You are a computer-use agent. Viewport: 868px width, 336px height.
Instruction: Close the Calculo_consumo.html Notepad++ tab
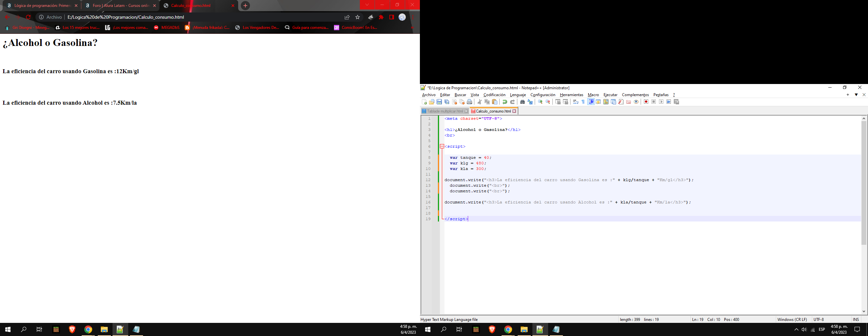point(514,111)
